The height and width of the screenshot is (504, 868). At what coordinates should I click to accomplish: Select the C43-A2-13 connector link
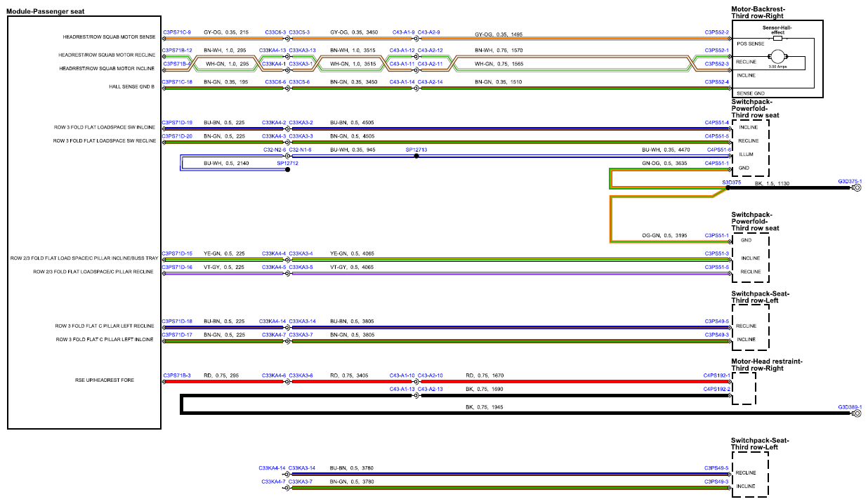(430, 389)
